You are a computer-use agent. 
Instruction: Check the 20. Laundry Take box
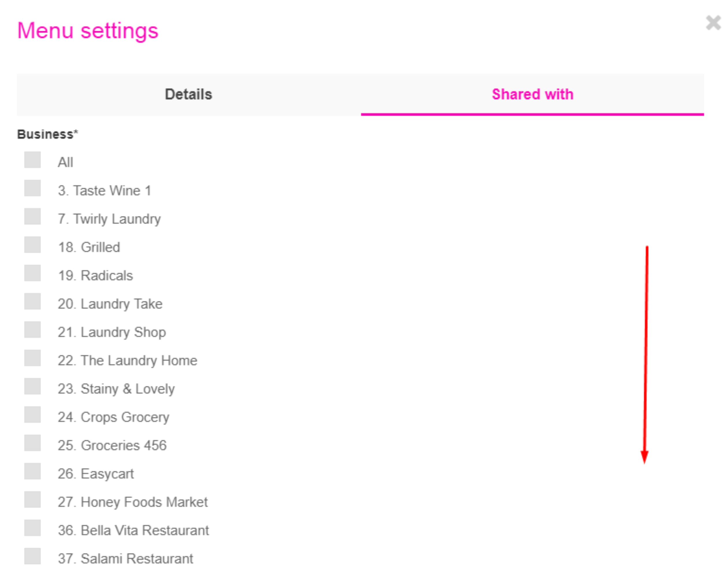(x=32, y=302)
